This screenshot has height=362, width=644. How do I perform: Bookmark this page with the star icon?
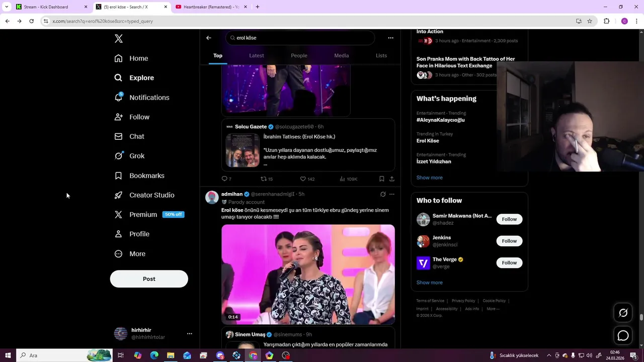point(590,21)
